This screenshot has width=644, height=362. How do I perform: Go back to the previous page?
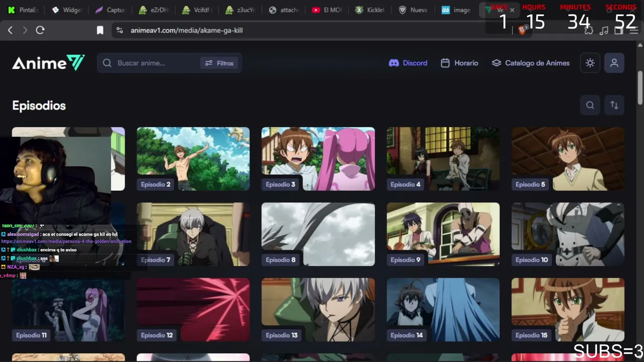pos(10,30)
